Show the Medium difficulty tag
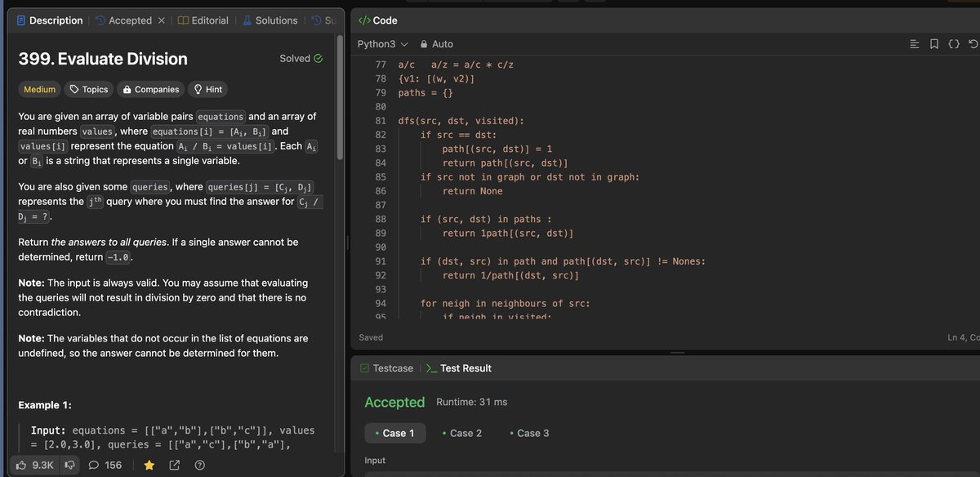 pyautogui.click(x=40, y=90)
